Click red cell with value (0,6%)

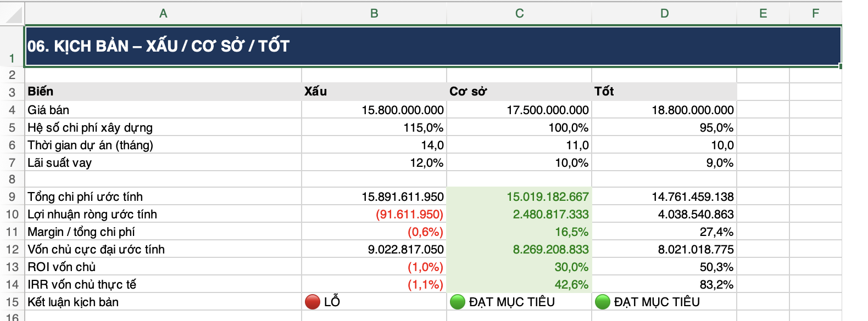[x=374, y=232]
